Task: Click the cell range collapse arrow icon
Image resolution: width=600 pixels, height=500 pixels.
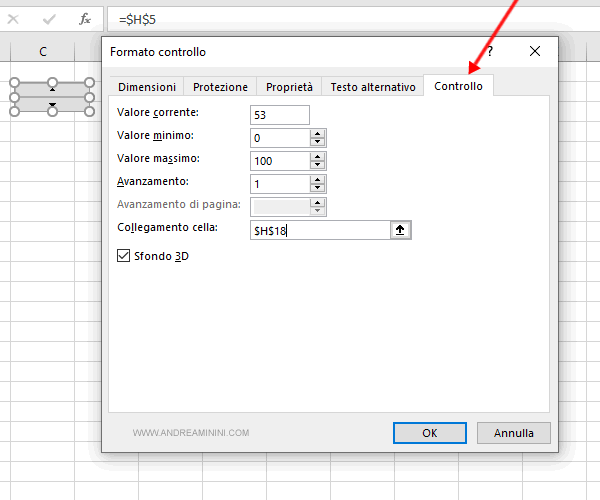Action: tap(400, 230)
